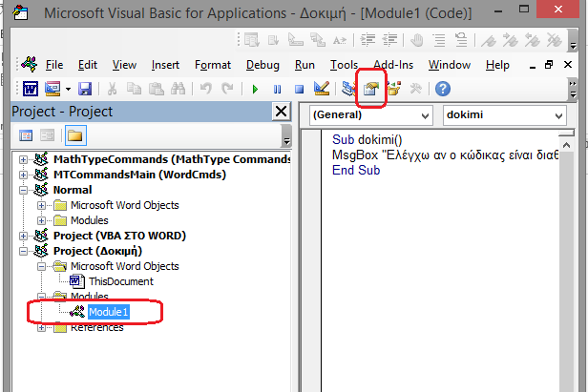Click the Break pause icon
The width and height of the screenshot is (588, 392).
click(x=277, y=90)
